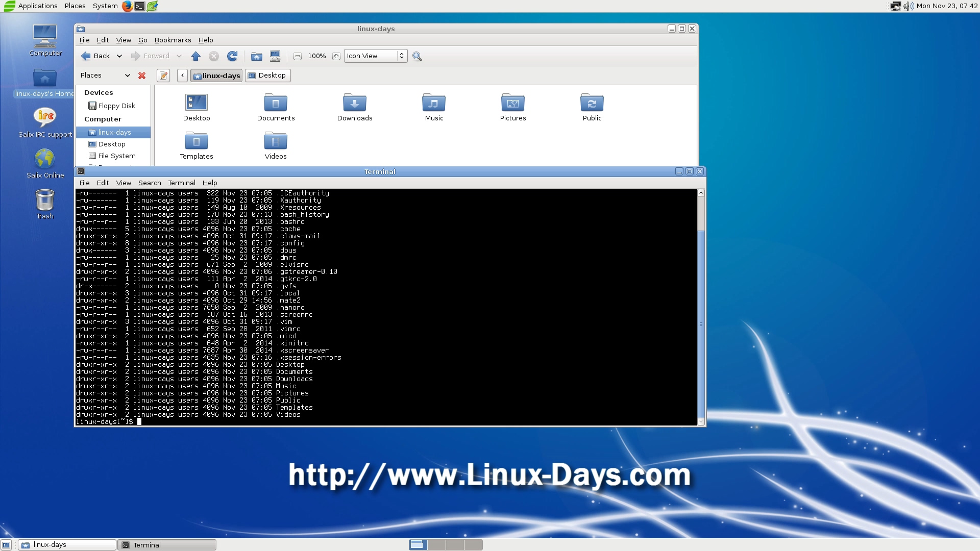Open Terminal window's Terminal menu

182,183
